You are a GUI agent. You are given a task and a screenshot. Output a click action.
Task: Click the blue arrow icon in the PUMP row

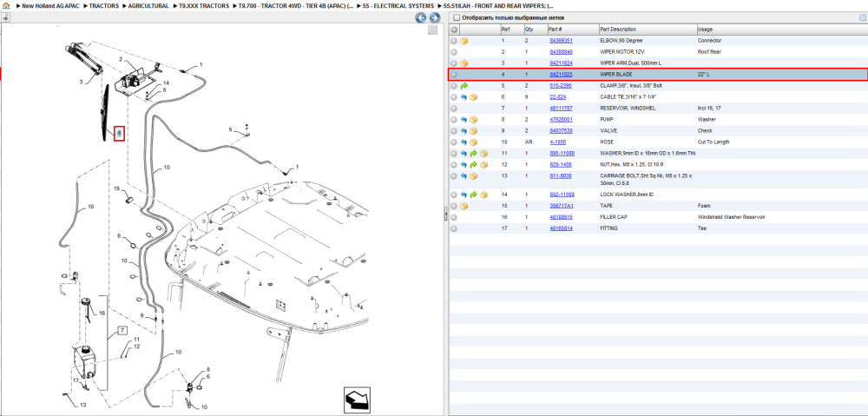(464, 120)
